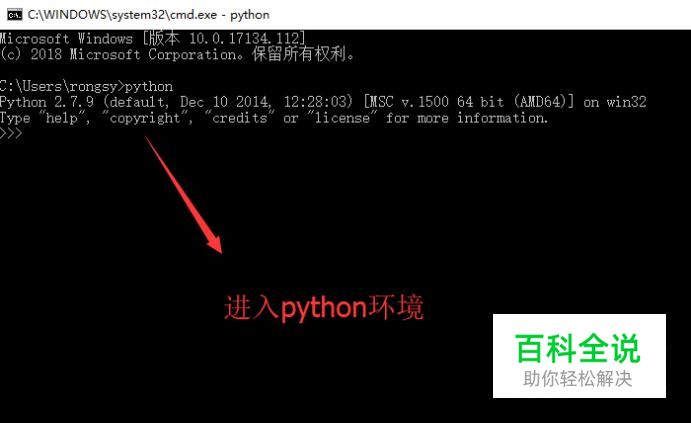Click the red 进入python环境 caption
The width and height of the screenshot is (691, 423).
[324, 307]
